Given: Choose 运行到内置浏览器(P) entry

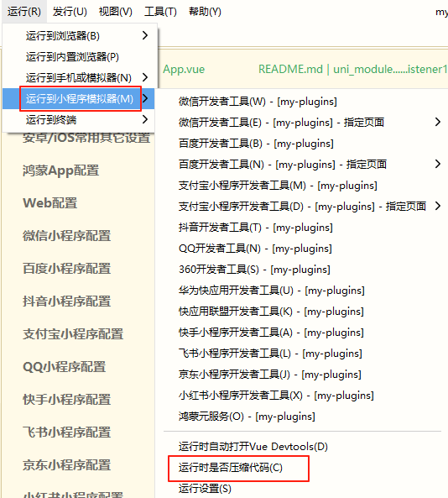Looking at the screenshot, I should point(72,57).
